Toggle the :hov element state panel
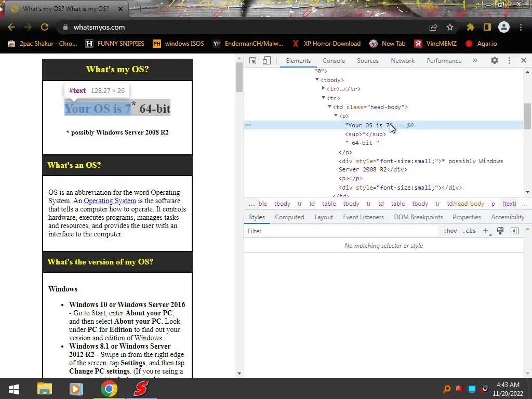The image size is (532, 399). click(450, 231)
